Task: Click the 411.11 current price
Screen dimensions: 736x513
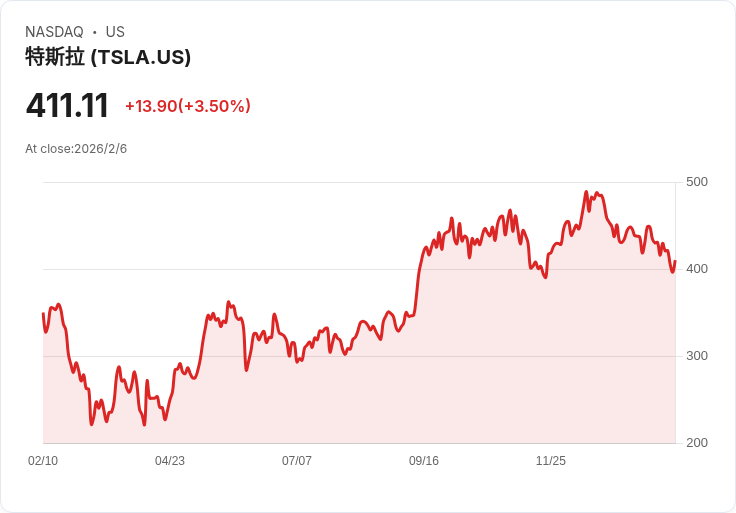Action: click(67, 106)
